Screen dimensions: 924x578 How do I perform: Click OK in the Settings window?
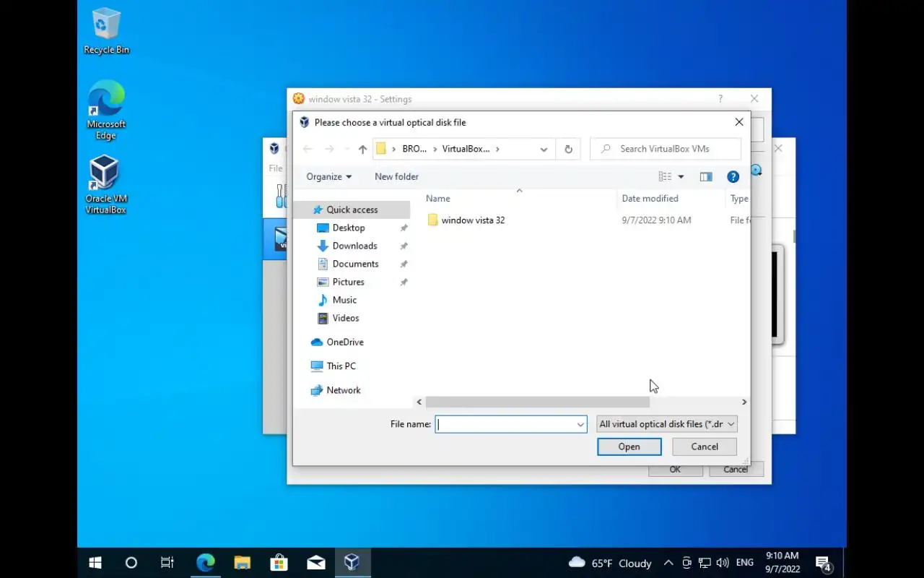tap(675, 470)
